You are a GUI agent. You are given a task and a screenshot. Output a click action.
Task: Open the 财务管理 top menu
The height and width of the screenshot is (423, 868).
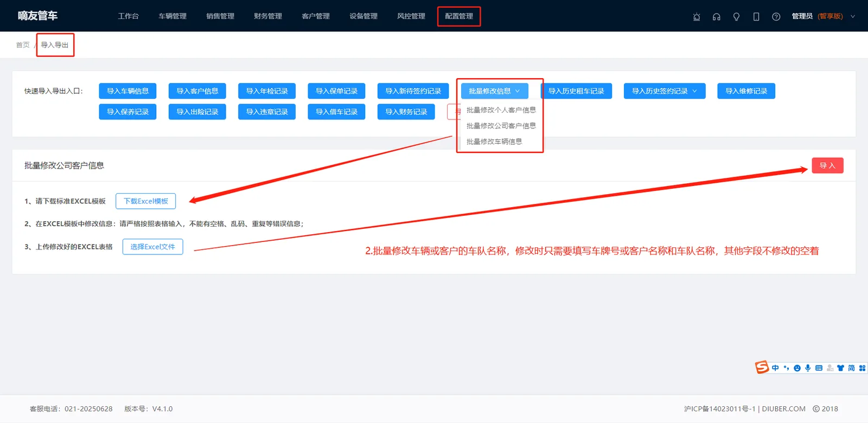[268, 16]
